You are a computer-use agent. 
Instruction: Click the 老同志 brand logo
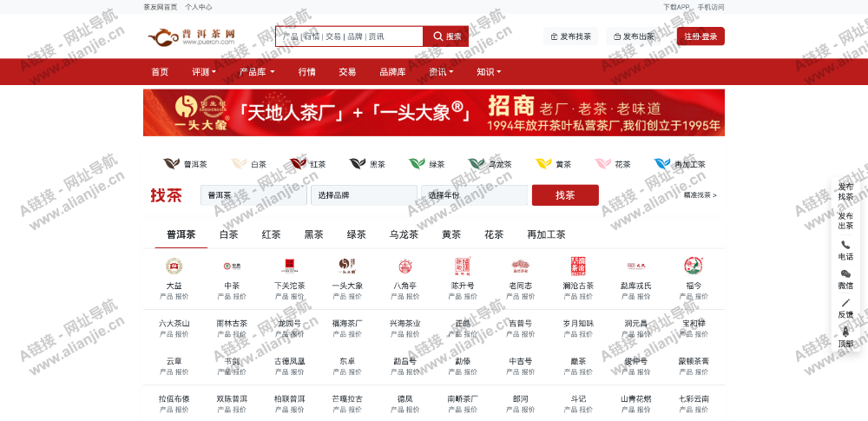pos(520,266)
